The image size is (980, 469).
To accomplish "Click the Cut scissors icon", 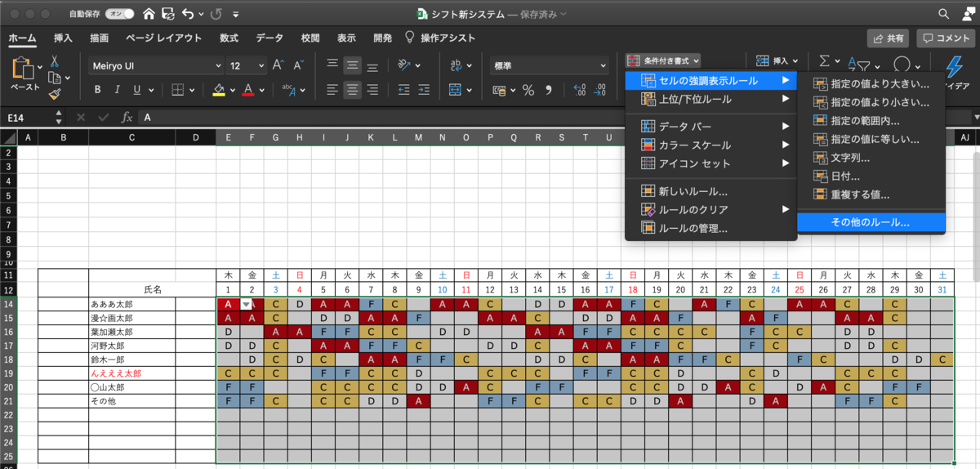I will [54, 61].
